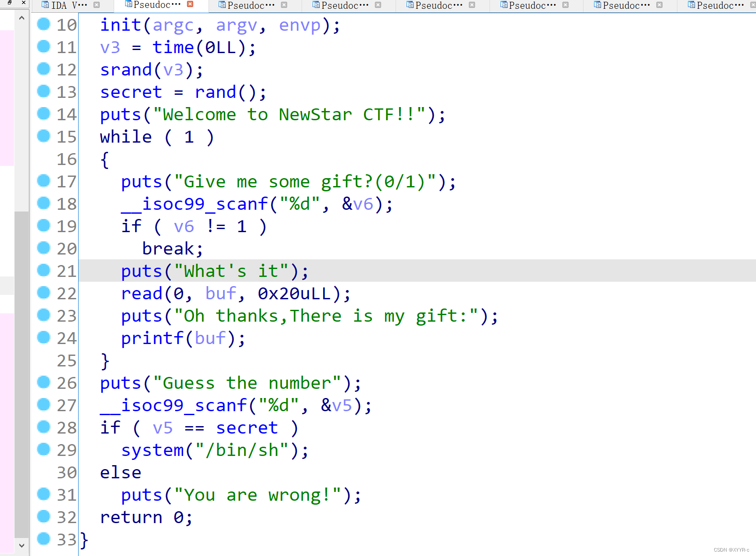The image size is (756, 556).
Task: Toggle breakpoint dot on line 12
Action: coord(43,69)
